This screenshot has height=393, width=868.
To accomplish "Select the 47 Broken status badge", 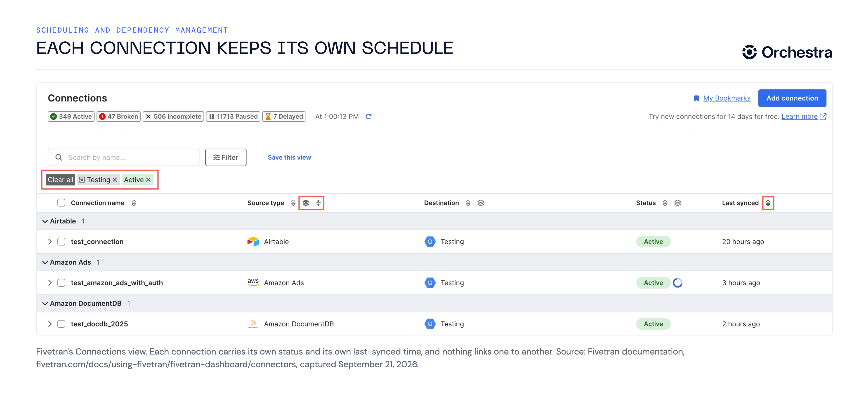I will click(119, 116).
